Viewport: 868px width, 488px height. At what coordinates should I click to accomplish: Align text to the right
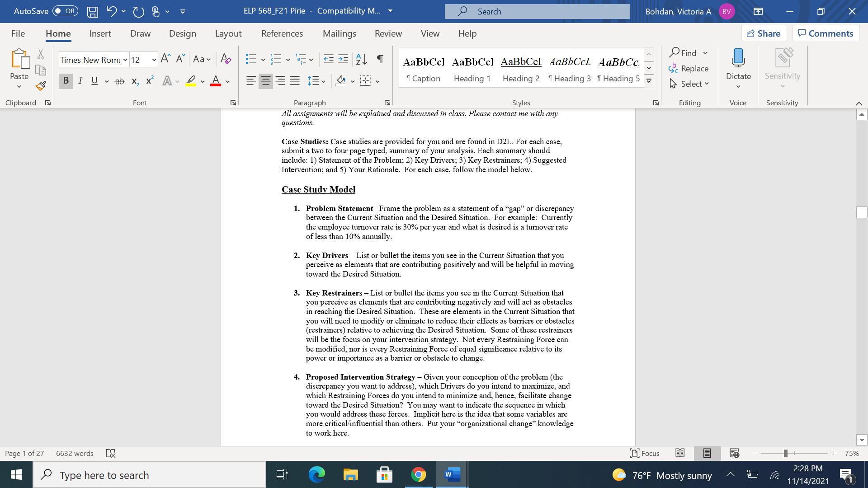(280, 81)
